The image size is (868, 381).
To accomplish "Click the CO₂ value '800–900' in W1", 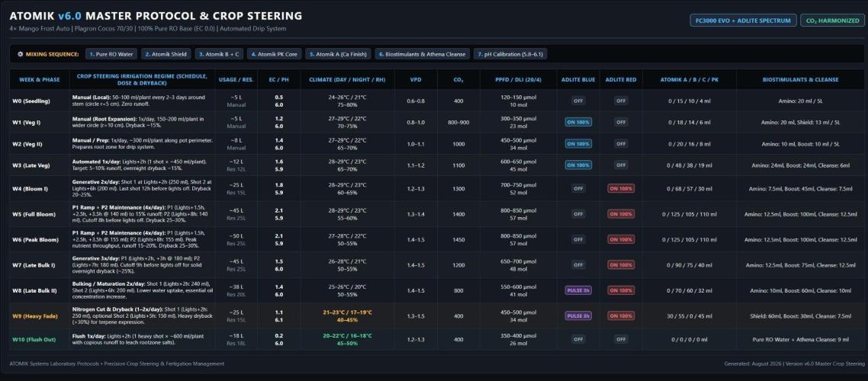I will 458,122.
